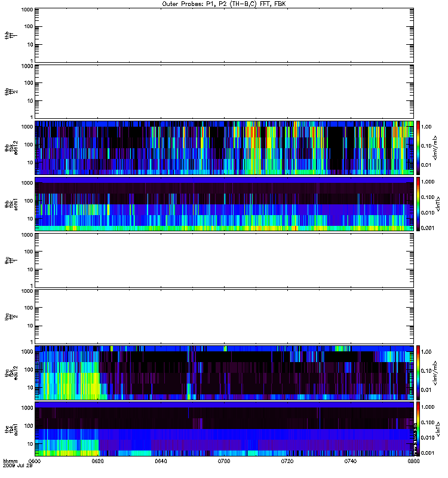
Task: Click the '<|mV/m|>' unit label beside thc edc12
Action: (435, 372)
